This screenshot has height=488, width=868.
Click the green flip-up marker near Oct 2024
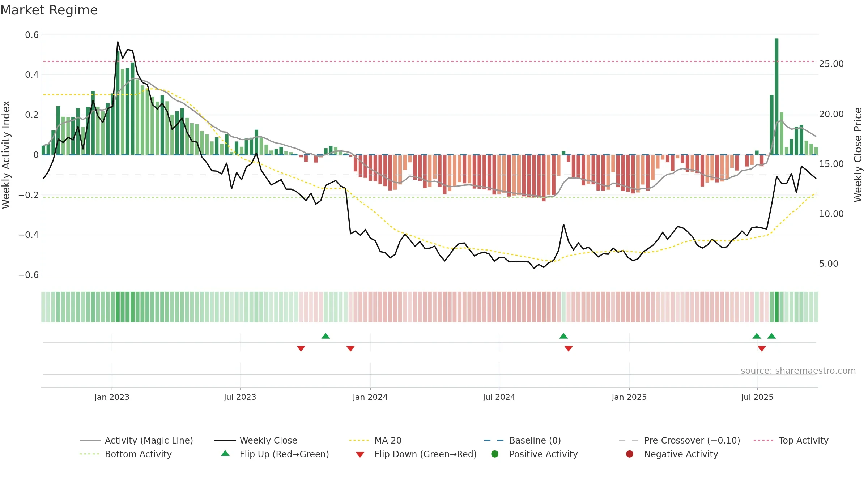click(x=563, y=336)
